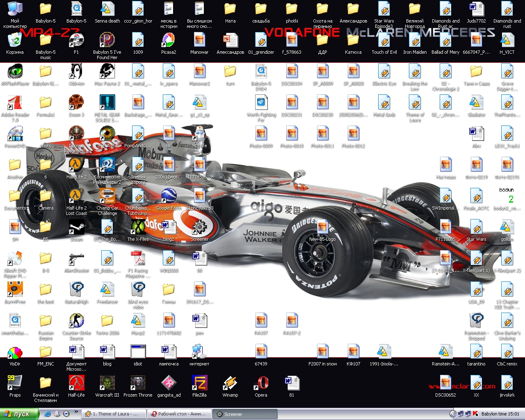
Task: Select the Screener desktop icon
Action: (x=199, y=231)
